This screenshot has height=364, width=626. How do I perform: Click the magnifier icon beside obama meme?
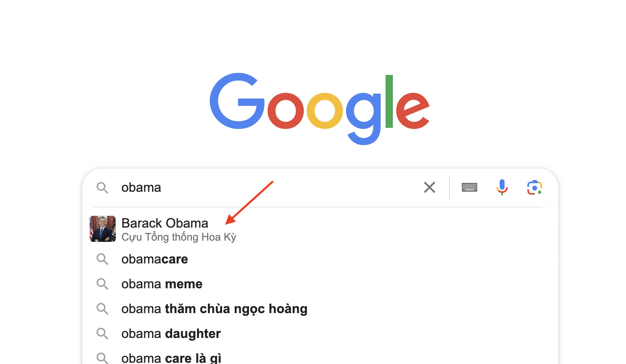pos(102,284)
